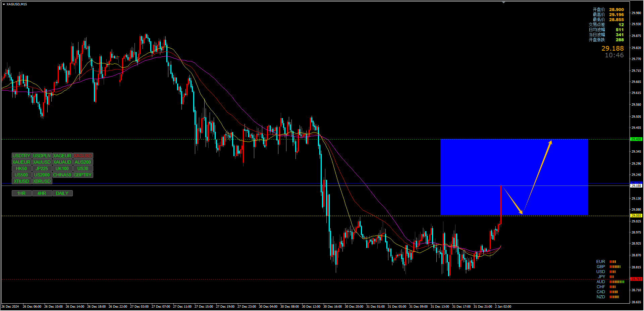Select the XAUAUD symbol button

pyautogui.click(x=62, y=162)
